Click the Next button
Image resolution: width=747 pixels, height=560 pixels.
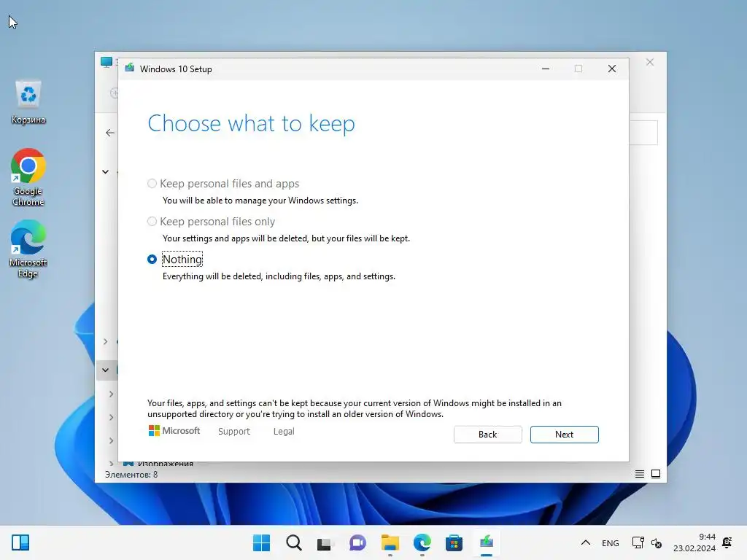pyautogui.click(x=564, y=435)
